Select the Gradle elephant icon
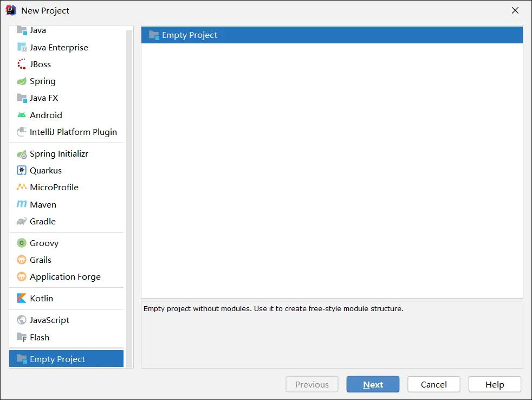 [x=22, y=221]
